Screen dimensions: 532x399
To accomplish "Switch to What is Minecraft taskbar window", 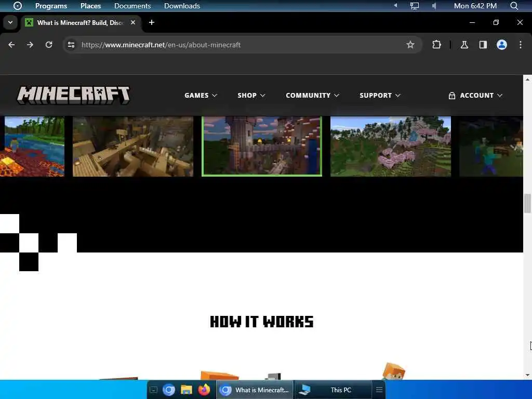I will coord(255,390).
